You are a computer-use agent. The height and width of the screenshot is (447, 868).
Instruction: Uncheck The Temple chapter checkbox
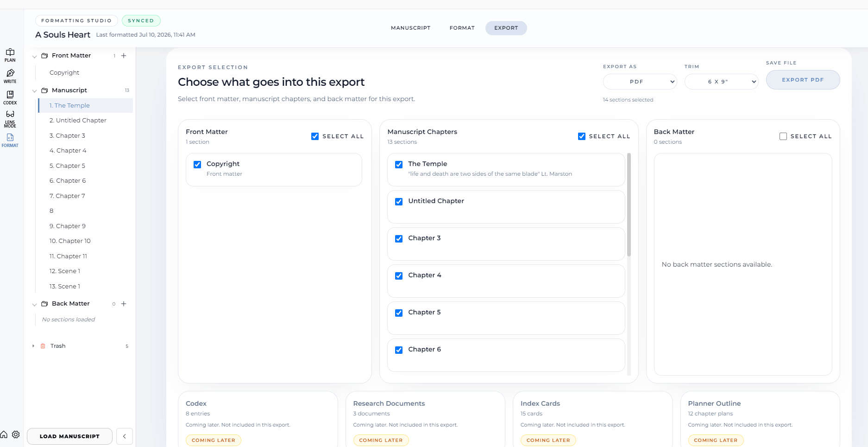(399, 165)
